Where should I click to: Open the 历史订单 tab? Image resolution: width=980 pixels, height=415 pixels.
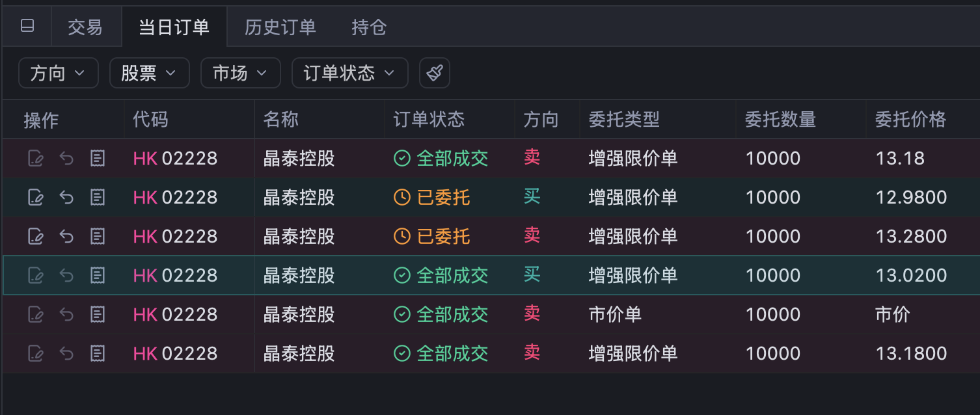(280, 27)
